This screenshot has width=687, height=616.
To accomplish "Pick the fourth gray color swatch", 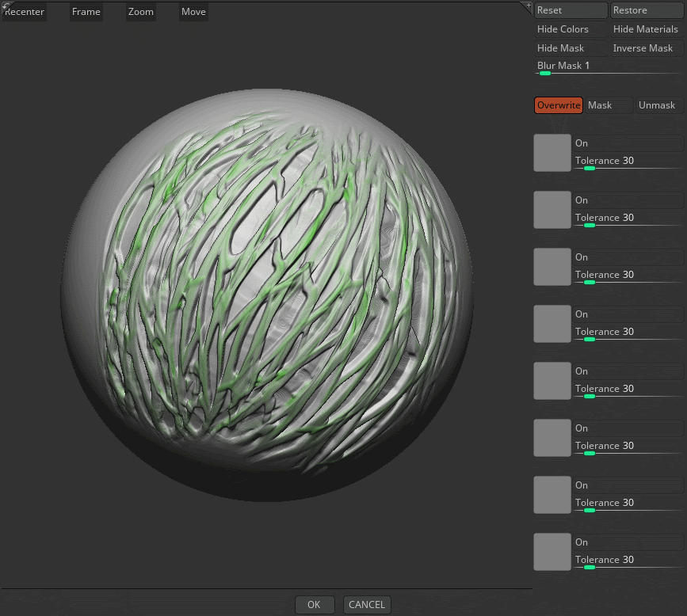I will (x=552, y=324).
